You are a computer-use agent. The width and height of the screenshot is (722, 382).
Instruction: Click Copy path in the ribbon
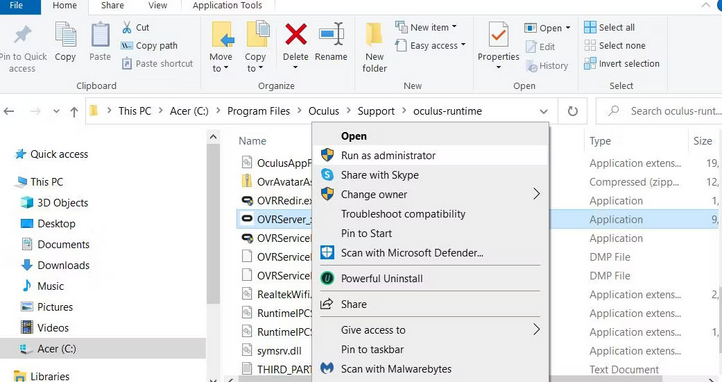click(149, 46)
